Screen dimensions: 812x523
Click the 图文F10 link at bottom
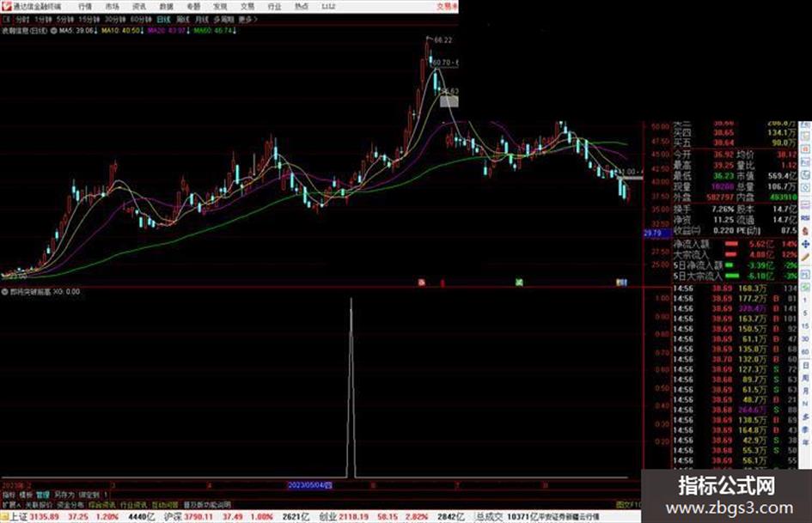tap(628, 504)
